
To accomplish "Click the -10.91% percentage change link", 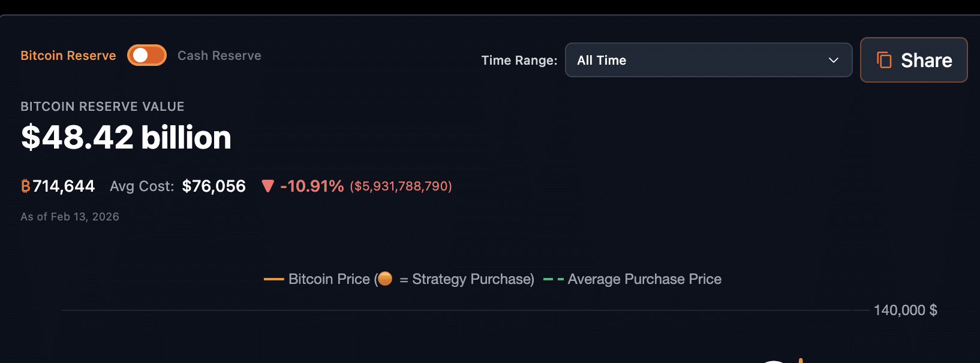I will [311, 186].
